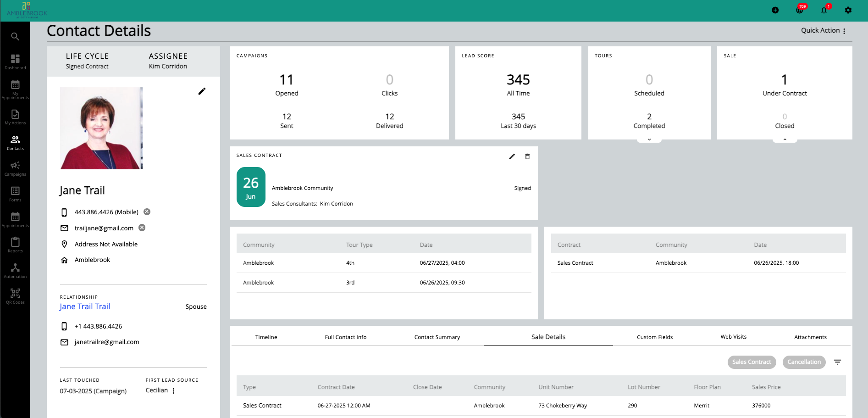
Task: Click Signed status in Sales Contract card
Action: (x=522, y=188)
